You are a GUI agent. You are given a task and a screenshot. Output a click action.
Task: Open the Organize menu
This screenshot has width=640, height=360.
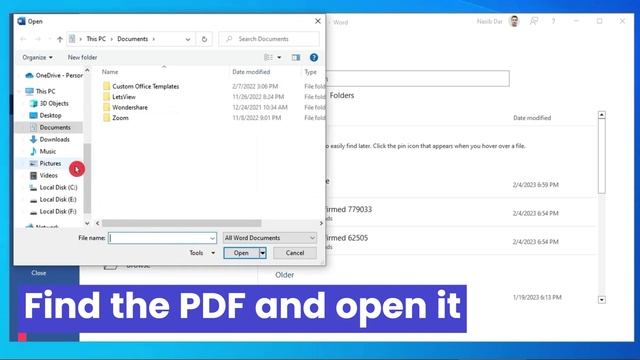coord(37,58)
